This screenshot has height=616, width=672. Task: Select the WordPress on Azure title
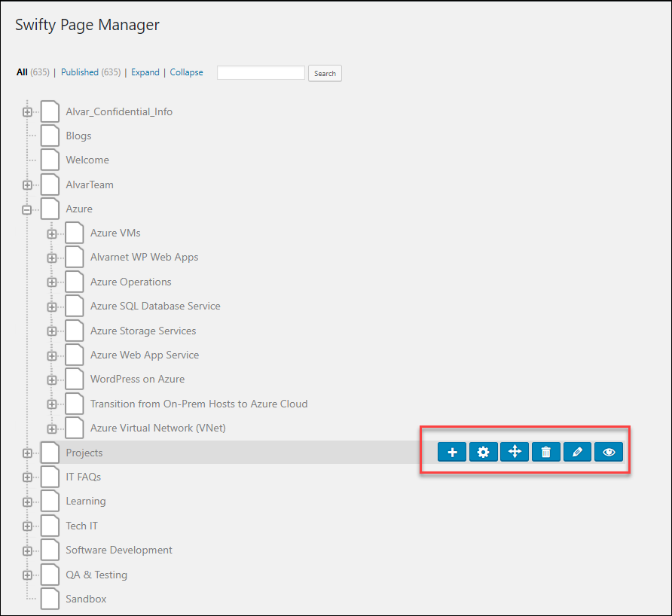(x=138, y=379)
